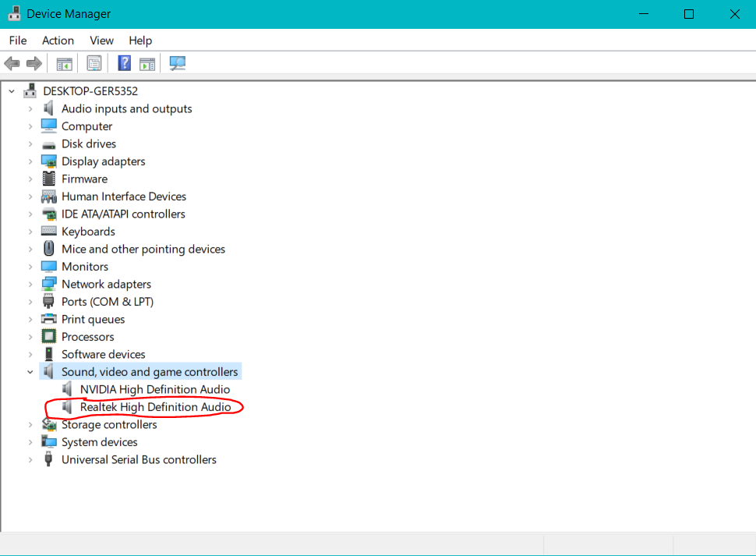Expand the Monitors category
756x556 pixels.
30,267
